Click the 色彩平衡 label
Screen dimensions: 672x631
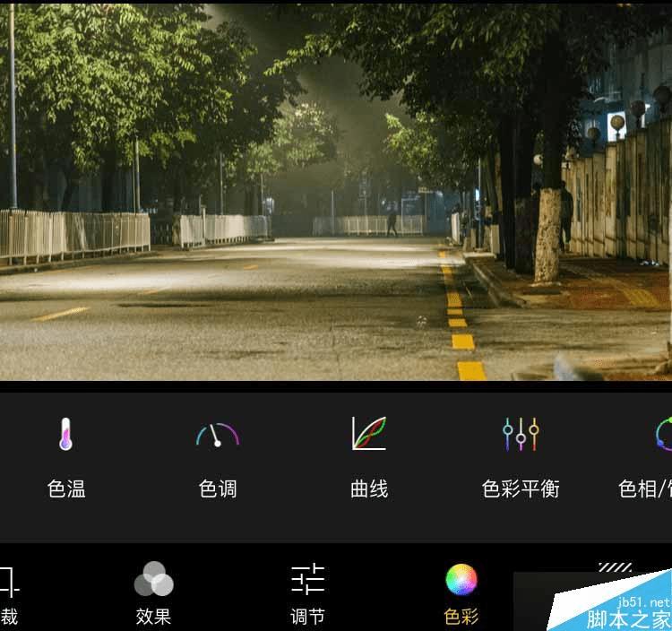521,488
